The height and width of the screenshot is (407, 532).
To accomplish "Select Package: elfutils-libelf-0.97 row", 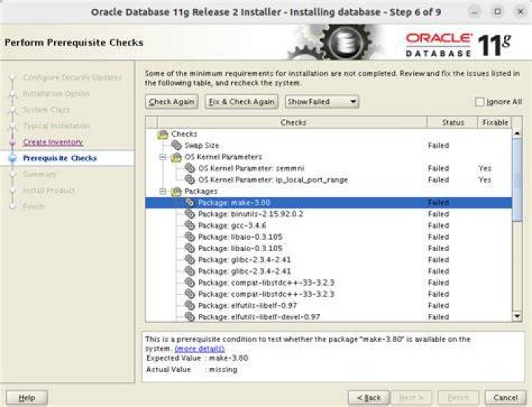I will pos(328,306).
